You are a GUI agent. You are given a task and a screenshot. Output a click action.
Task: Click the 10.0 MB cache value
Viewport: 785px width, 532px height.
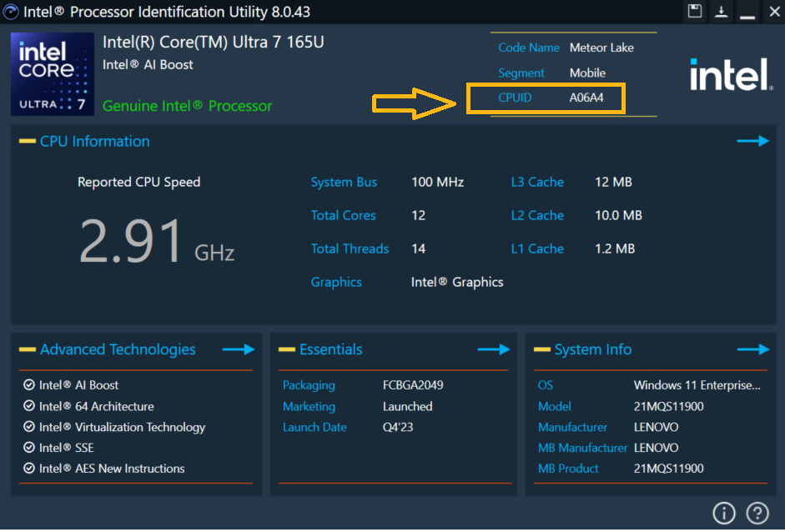[x=618, y=216]
